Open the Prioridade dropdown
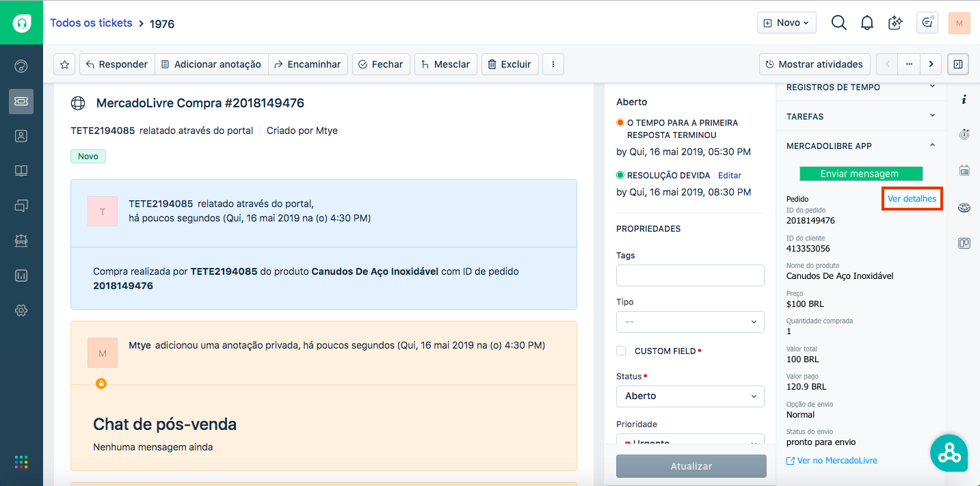 (690, 438)
